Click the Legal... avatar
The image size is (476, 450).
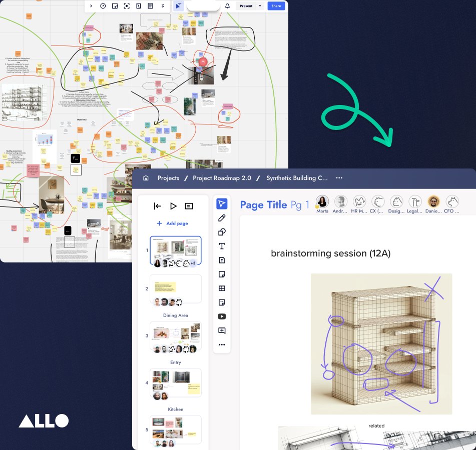(x=415, y=201)
